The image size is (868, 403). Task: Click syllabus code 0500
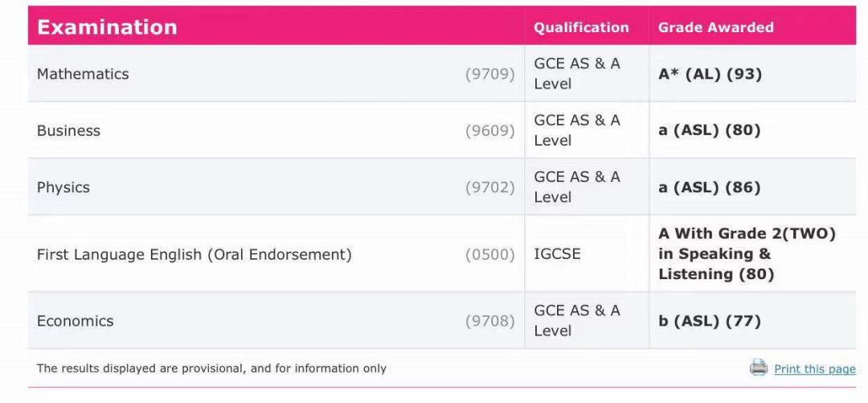(490, 254)
